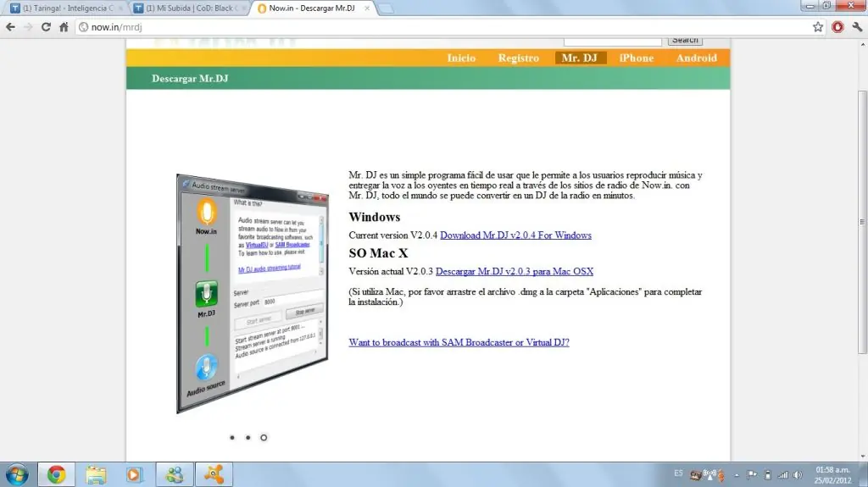Open a new browser tab
Viewport: 868px width, 487px height.
pyautogui.click(x=386, y=8)
